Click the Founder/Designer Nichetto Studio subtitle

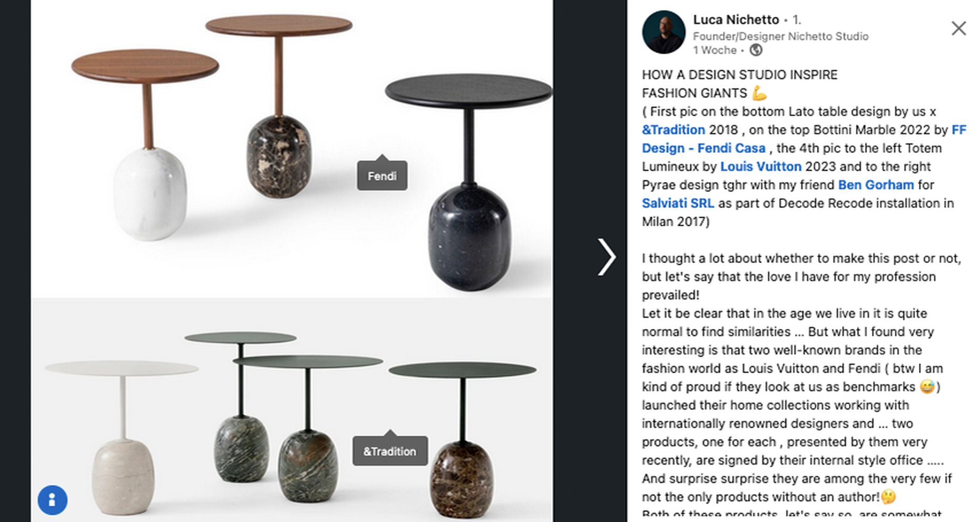780,36
